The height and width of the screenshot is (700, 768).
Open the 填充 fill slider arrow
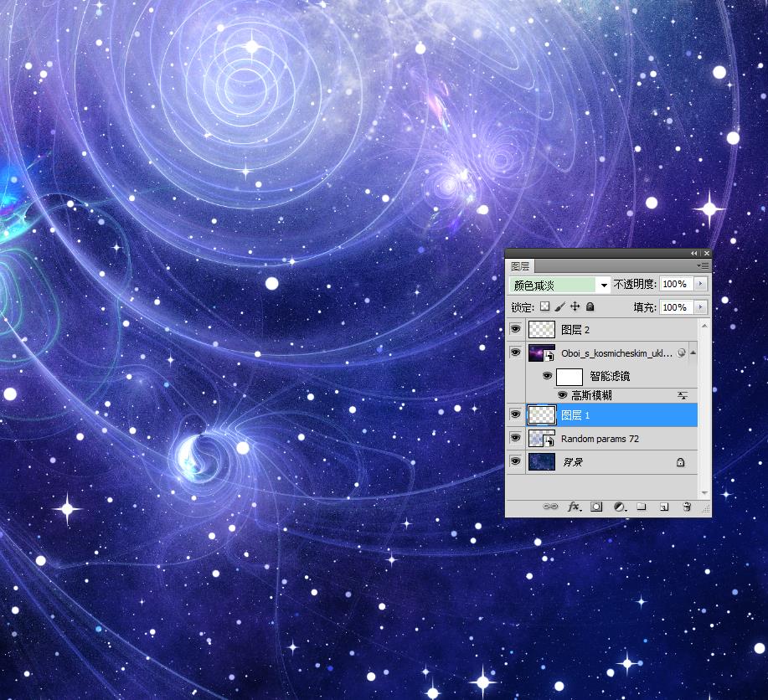click(x=700, y=307)
